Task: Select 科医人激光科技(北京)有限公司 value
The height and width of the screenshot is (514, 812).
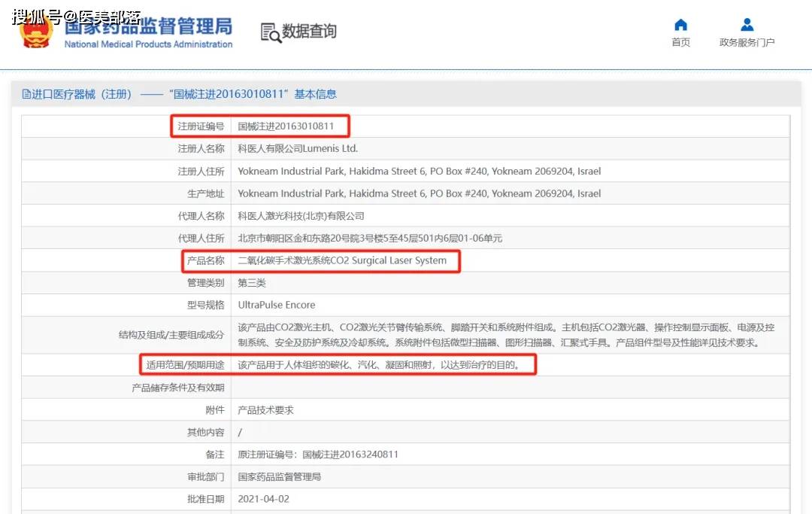Action: click(x=301, y=216)
